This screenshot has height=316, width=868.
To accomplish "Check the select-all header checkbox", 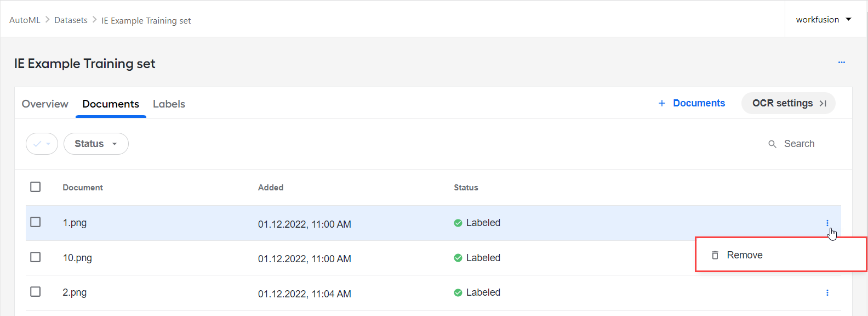I will [36, 187].
